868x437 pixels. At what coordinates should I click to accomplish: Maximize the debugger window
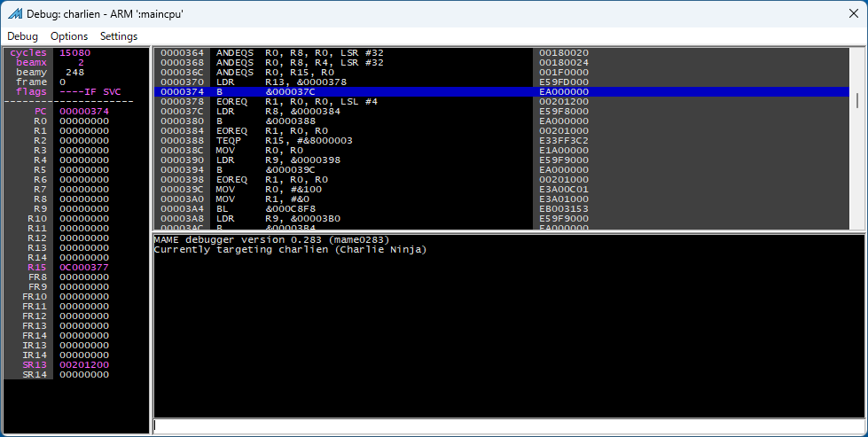pos(785,14)
